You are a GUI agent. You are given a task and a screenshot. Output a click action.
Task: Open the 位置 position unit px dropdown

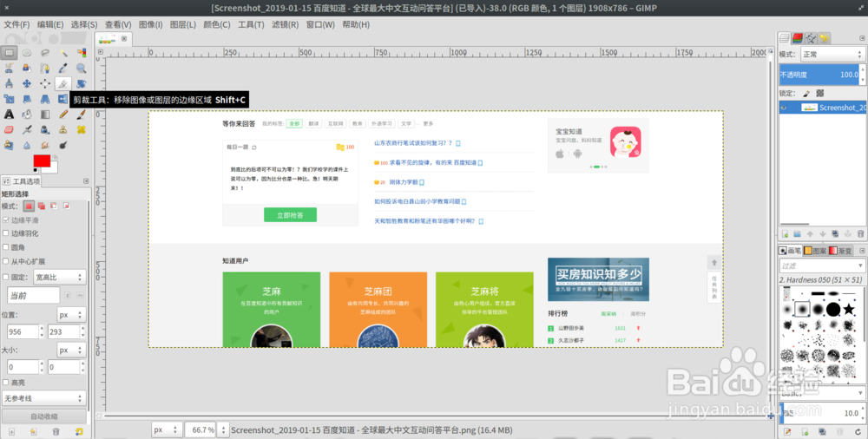click(x=71, y=314)
